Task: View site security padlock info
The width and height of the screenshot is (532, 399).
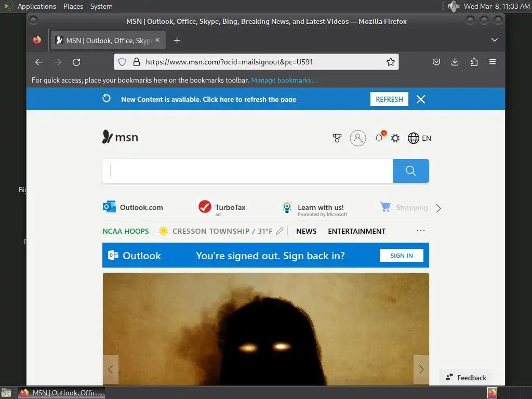Action: (137, 62)
